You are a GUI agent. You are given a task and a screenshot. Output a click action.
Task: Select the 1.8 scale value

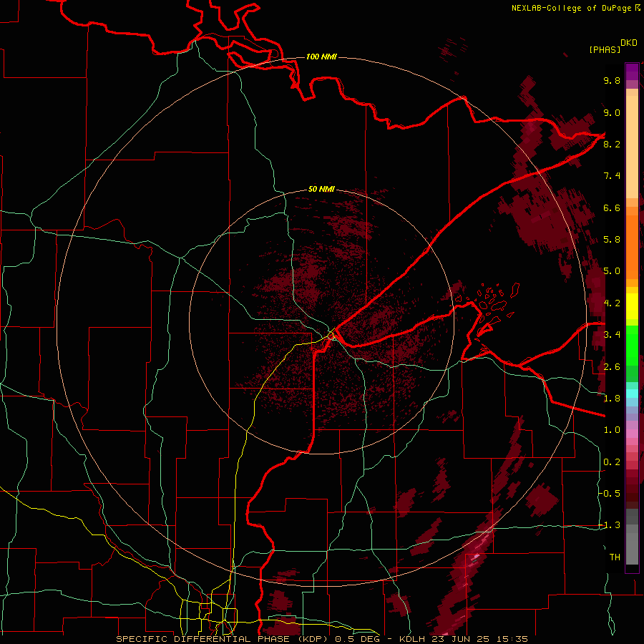[612, 398]
